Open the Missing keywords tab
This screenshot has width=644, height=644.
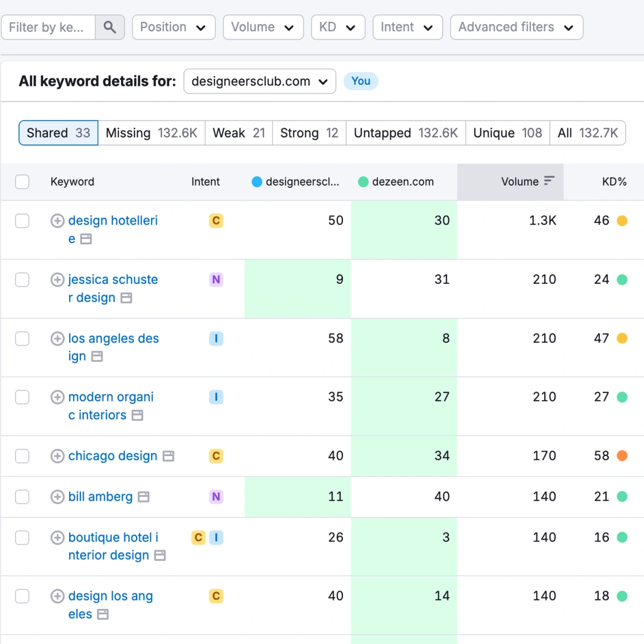point(152,133)
